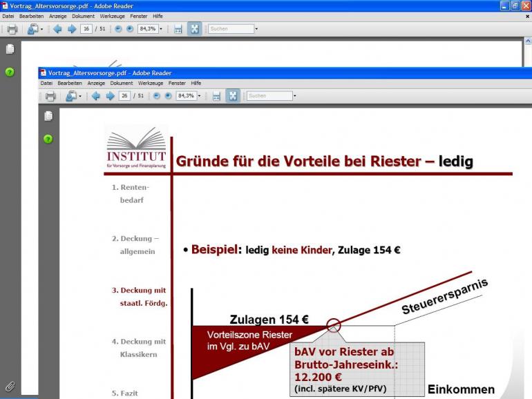The image size is (532, 399).
Task: Click '5. Fazit' outline entry
Action: tap(125, 393)
